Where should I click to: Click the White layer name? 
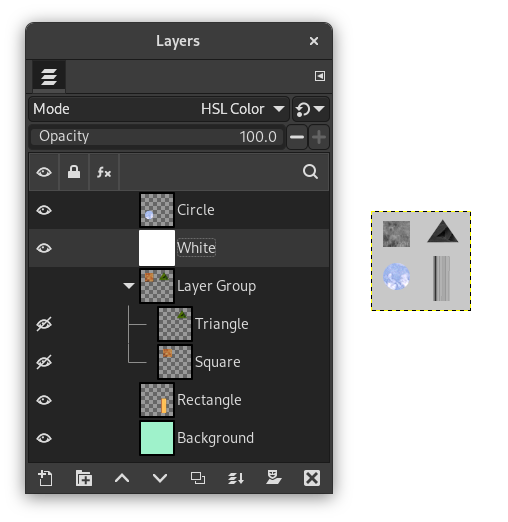[196, 248]
